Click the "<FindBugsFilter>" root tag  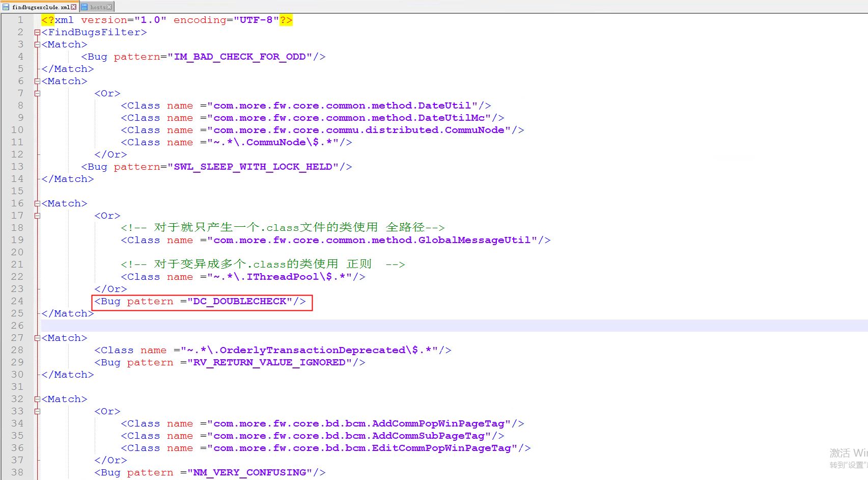94,32
